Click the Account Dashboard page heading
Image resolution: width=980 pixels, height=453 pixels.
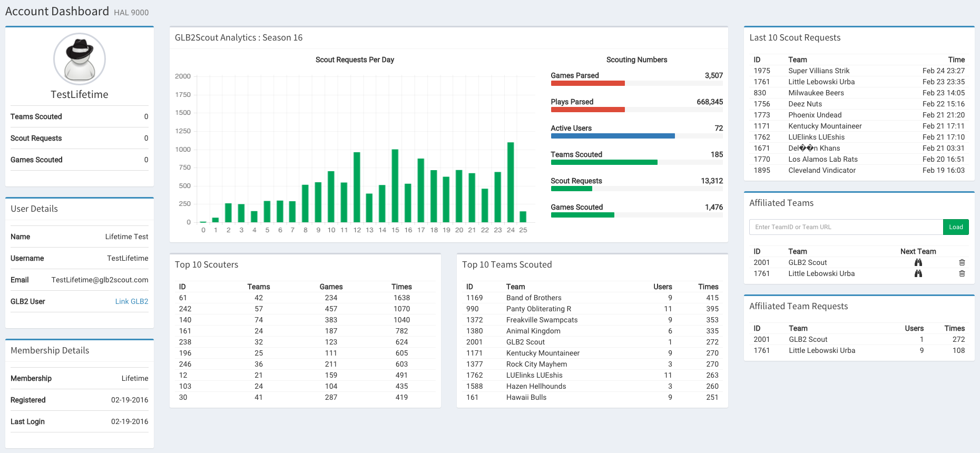tap(57, 11)
